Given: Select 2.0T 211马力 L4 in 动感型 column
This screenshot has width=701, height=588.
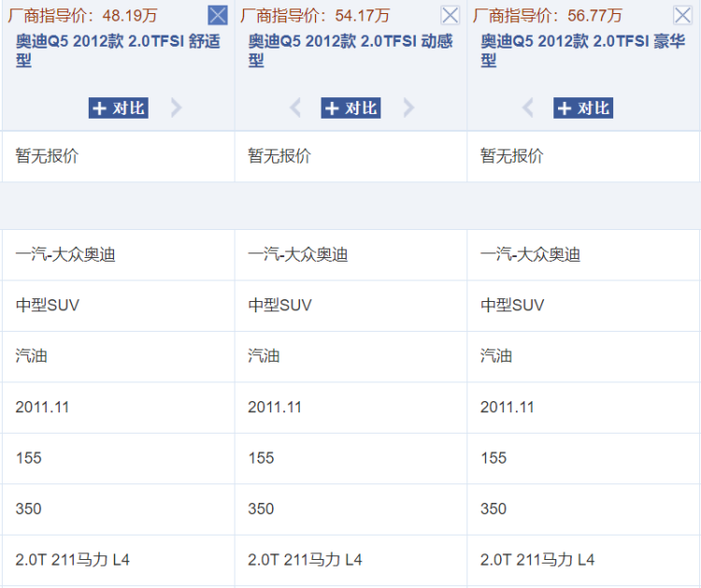Looking at the screenshot, I should (x=305, y=560).
